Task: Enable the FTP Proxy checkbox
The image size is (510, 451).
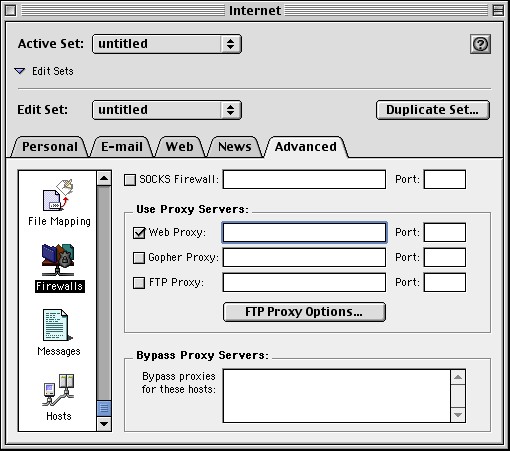Action: coord(139,283)
